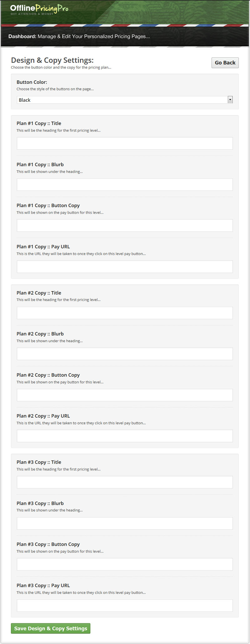Click the OfflinePricingPro logo
The image size is (250, 644).
(39, 9)
